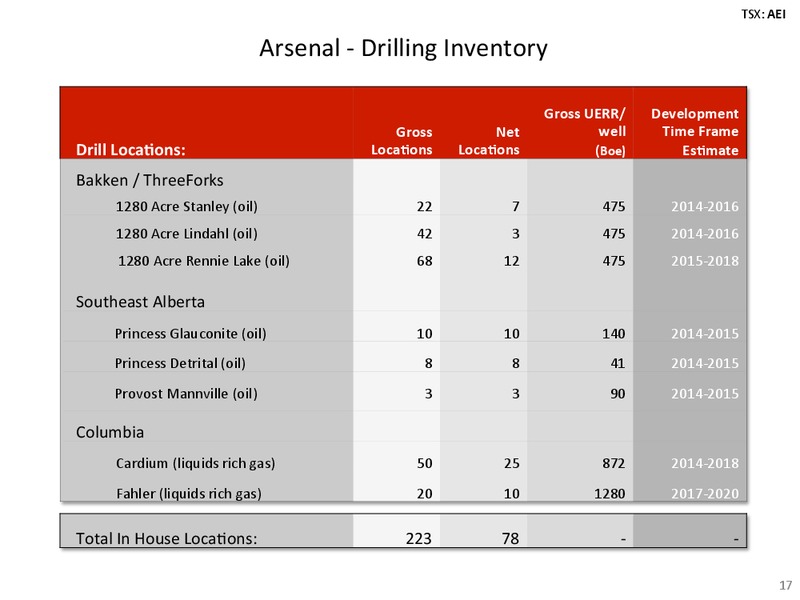
Task: Click the 'Drill Locations:' header
Action: [x=131, y=150]
